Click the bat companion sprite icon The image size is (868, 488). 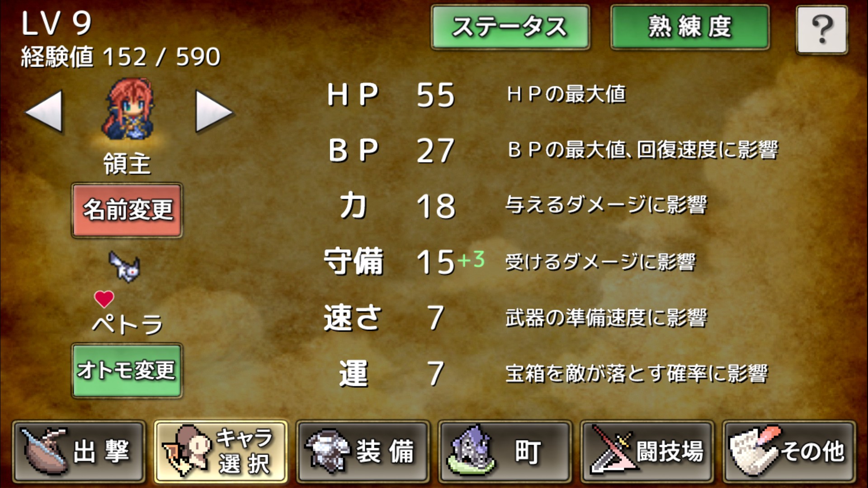click(125, 267)
